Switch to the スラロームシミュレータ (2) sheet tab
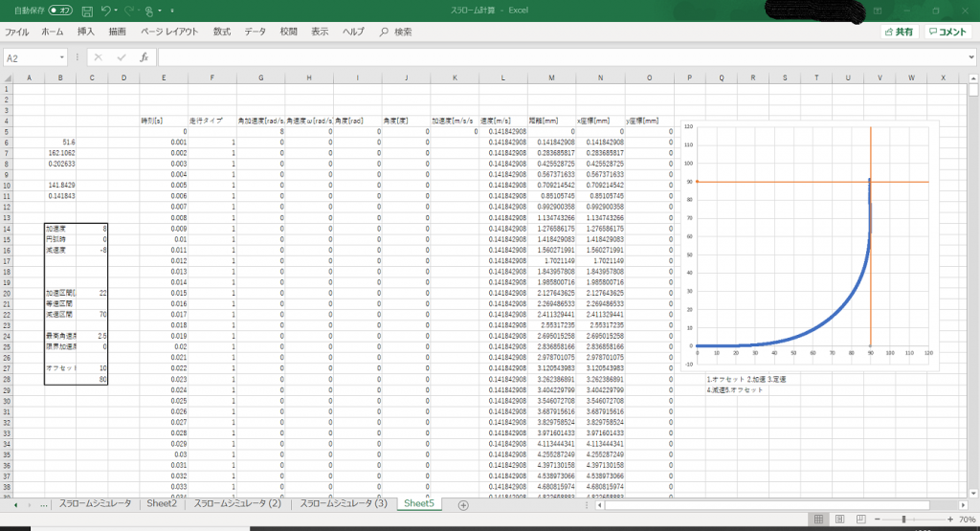The width and height of the screenshot is (980, 531). (237, 503)
